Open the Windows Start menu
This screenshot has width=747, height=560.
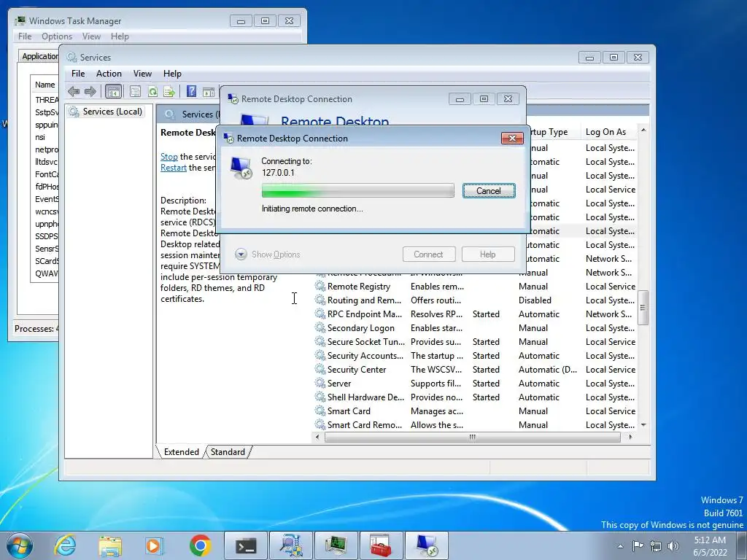coord(20,545)
